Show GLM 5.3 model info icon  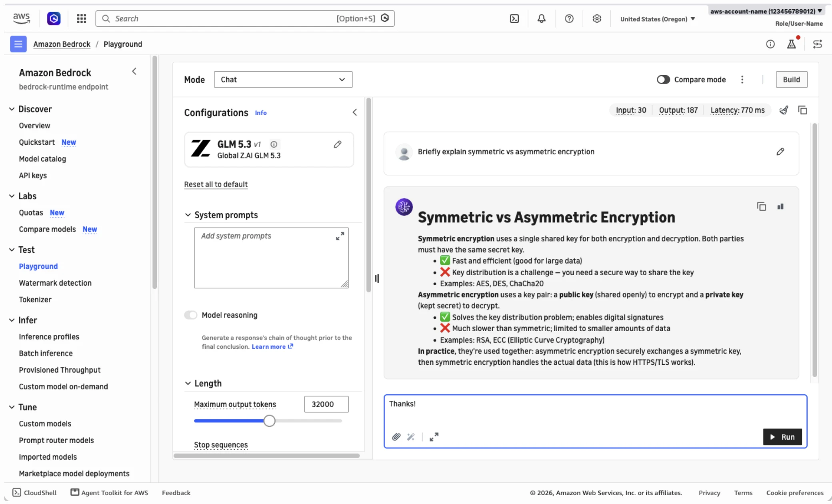coord(274,144)
